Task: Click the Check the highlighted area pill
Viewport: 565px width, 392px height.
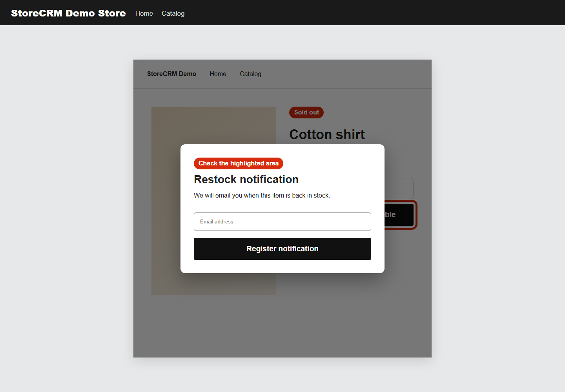Action: [x=239, y=163]
